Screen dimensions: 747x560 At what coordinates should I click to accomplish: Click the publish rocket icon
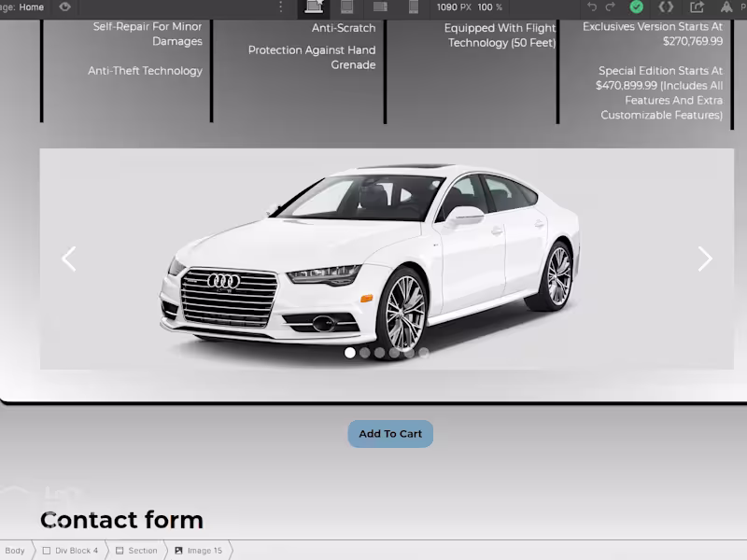(x=726, y=7)
